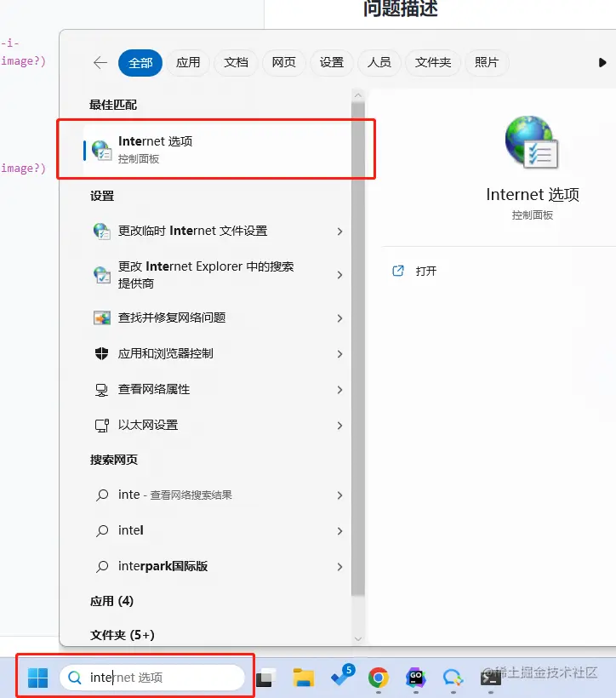Expand the 文件夹 (5+) results group
The width and height of the screenshot is (616, 698).
pos(123,635)
